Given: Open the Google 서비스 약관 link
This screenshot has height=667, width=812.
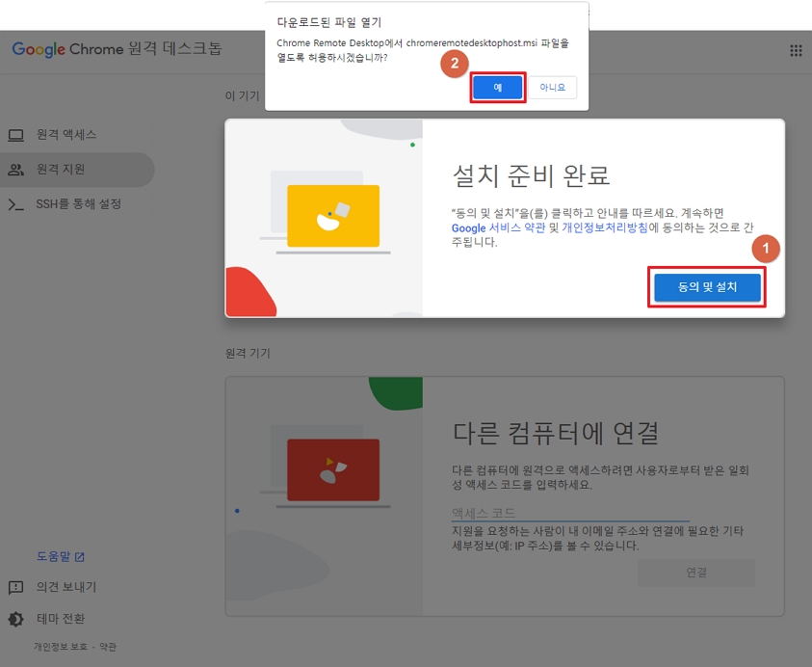Looking at the screenshot, I should [x=498, y=227].
